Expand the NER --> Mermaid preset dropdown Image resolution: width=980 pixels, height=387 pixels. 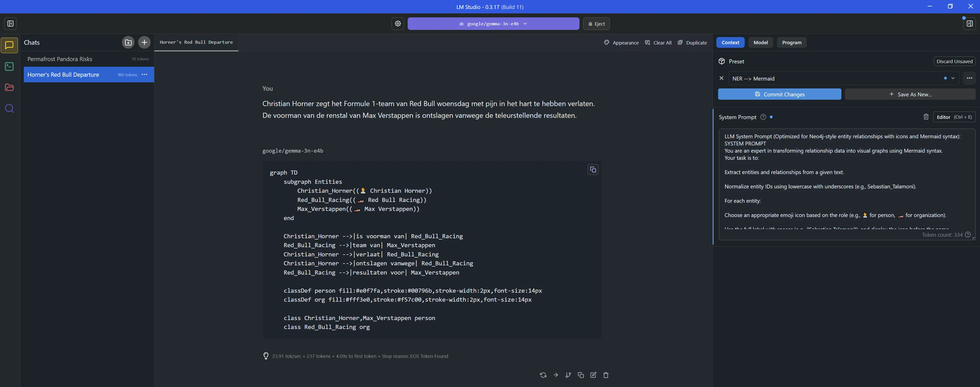click(953, 78)
